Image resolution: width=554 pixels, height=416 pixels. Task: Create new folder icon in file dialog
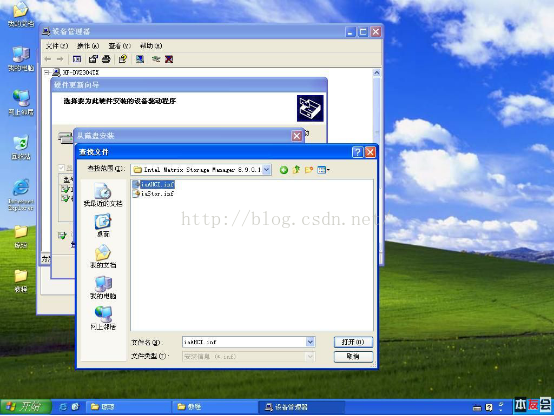[309, 170]
